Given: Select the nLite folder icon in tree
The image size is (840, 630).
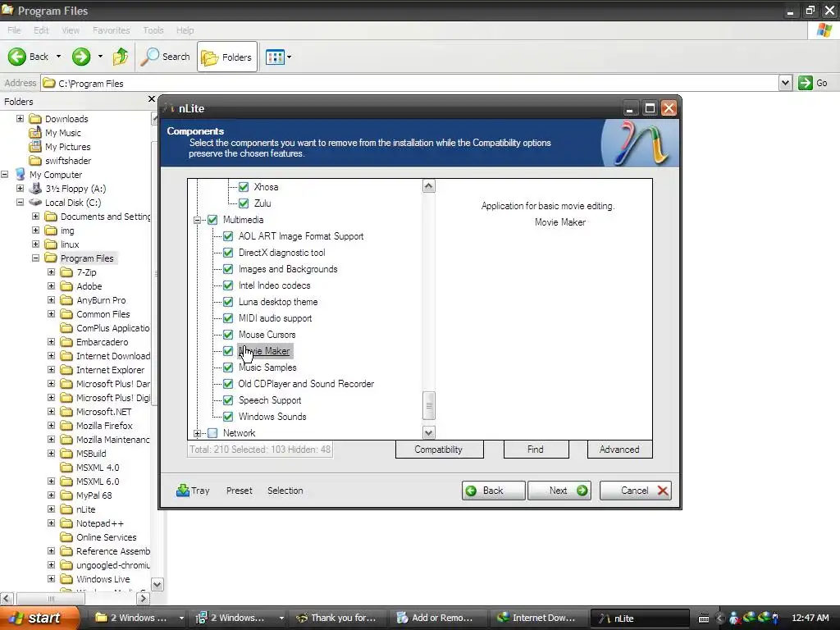Looking at the screenshot, I should coord(66,509).
